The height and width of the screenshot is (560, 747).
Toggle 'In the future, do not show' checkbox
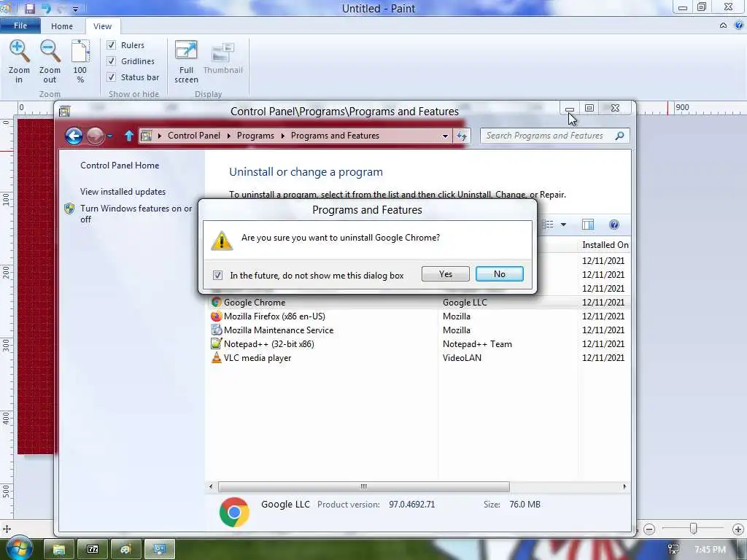point(217,275)
